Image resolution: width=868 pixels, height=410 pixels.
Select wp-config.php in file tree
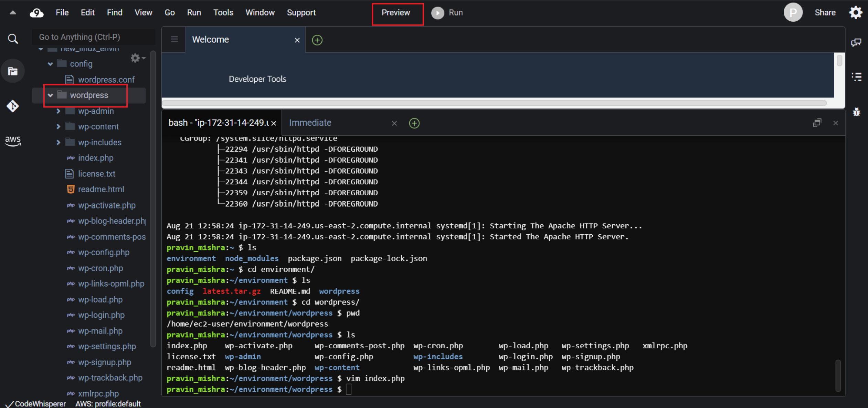tap(104, 252)
